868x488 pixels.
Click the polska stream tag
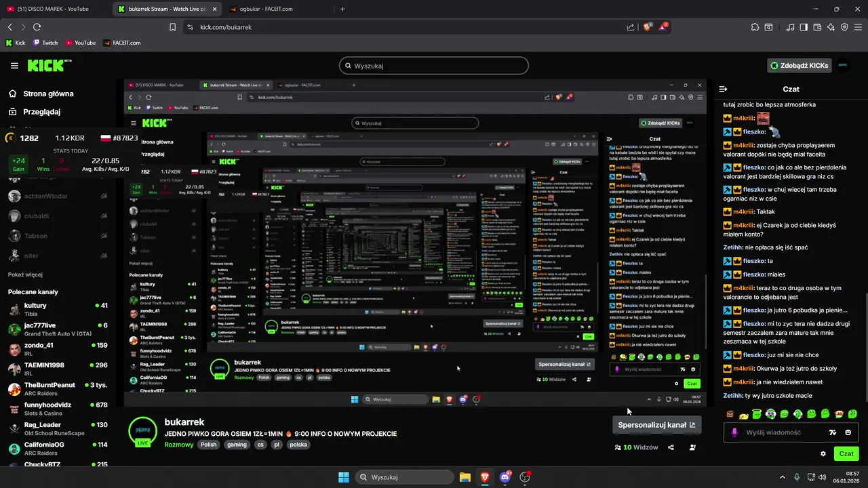point(298,445)
